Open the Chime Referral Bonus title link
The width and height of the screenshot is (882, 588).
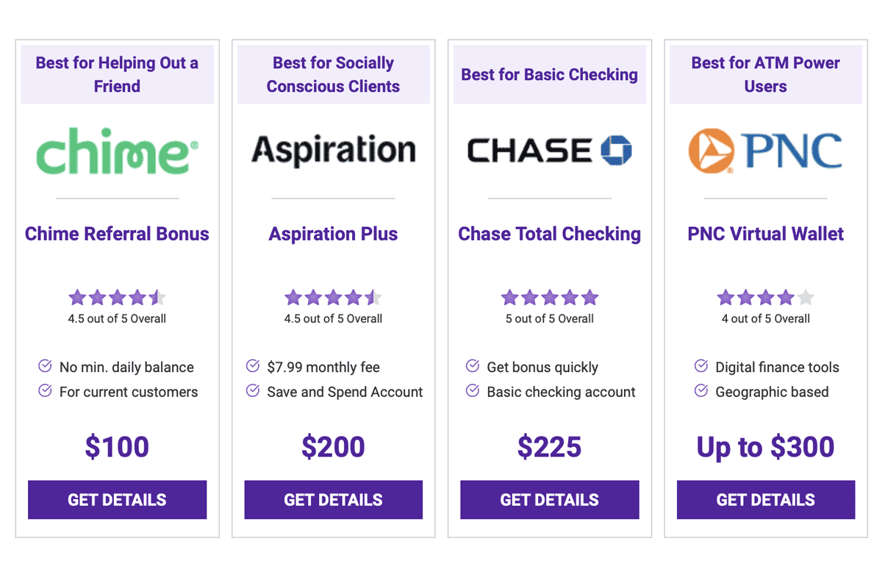coord(117,234)
